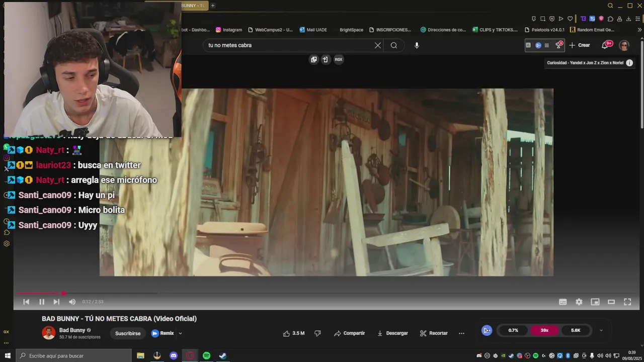Start voice search with microphone
The width and height of the screenshot is (644, 362).
417,45
